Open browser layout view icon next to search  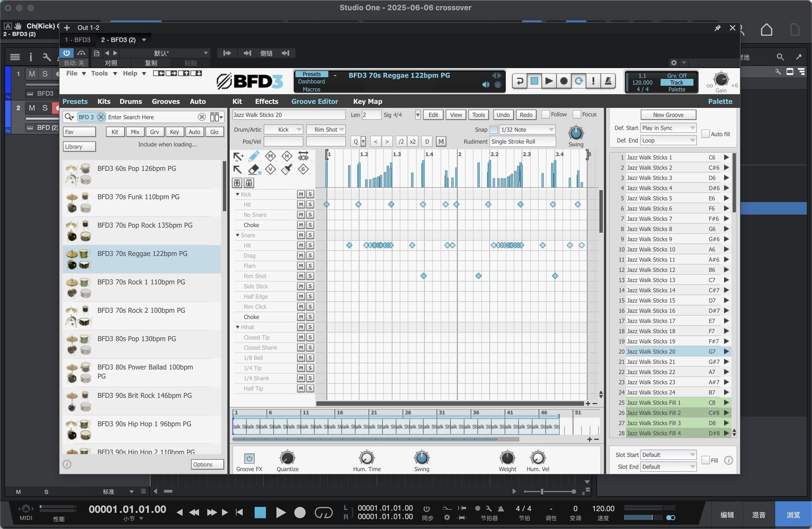(216, 117)
